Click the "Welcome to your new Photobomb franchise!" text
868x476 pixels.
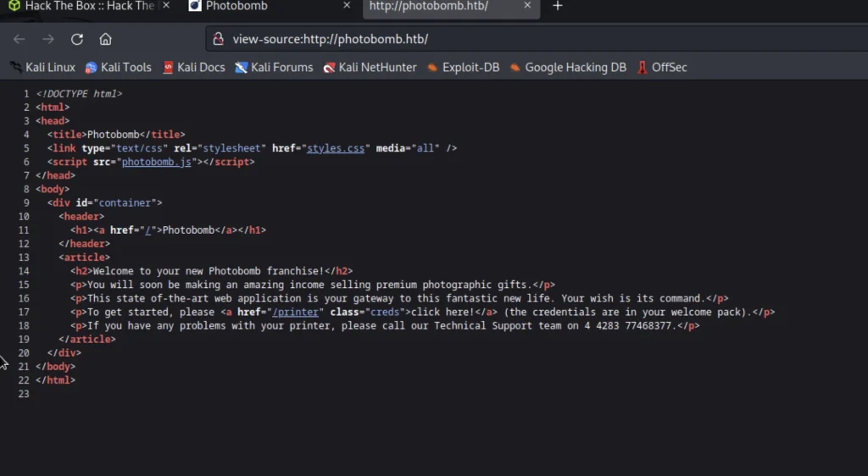coord(209,271)
